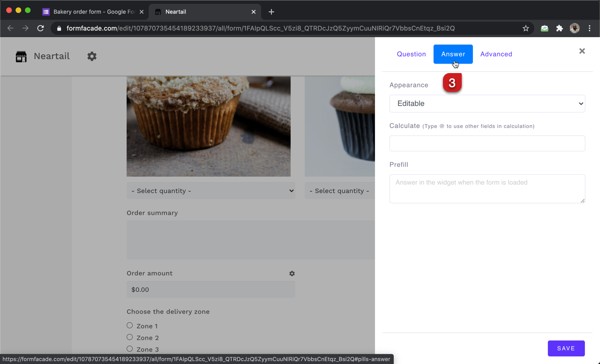Switch to the Question tab
The height and width of the screenshot is (364, 600).
411,54
